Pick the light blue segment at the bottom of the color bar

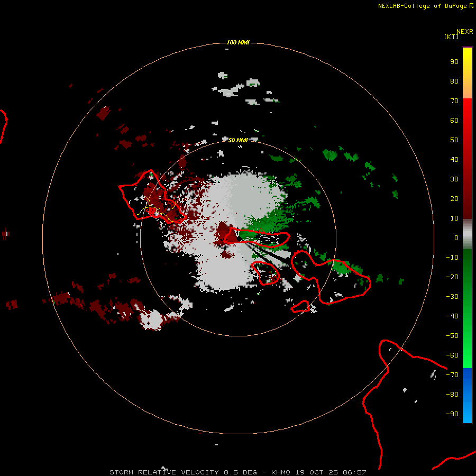click(x=467, y=414)
